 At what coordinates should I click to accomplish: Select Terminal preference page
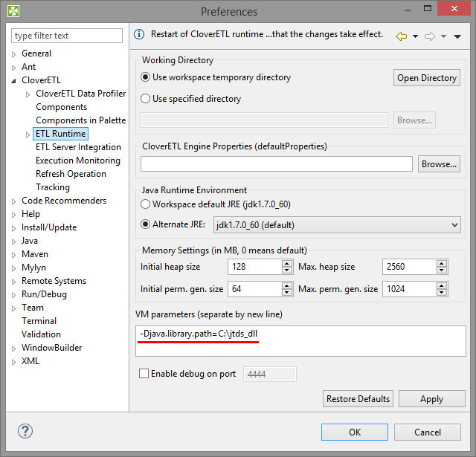click(39, 321)
